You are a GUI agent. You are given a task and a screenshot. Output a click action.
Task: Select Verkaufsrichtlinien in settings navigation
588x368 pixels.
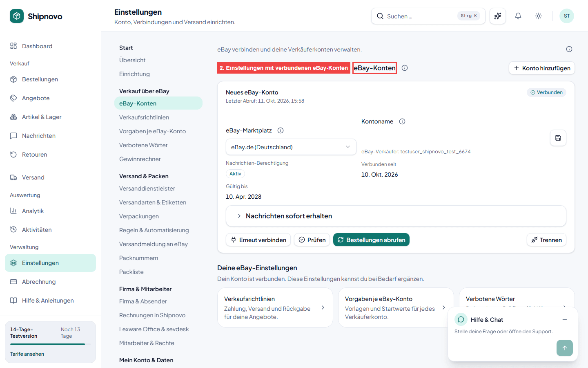[x=158, y=117]
